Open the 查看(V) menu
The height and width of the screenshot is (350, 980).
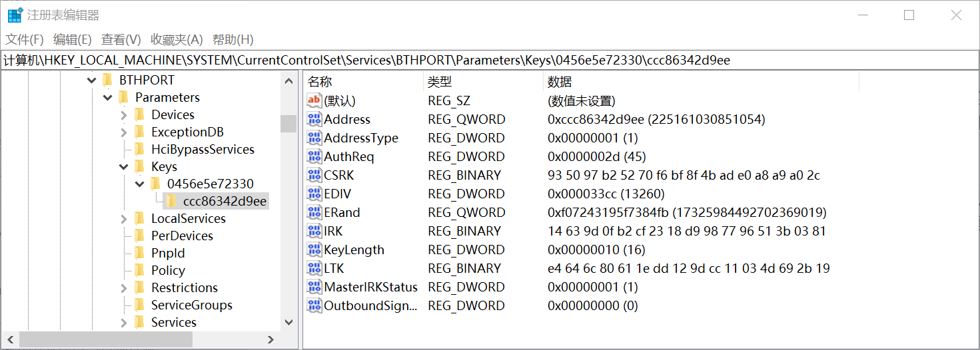point(121,39)
